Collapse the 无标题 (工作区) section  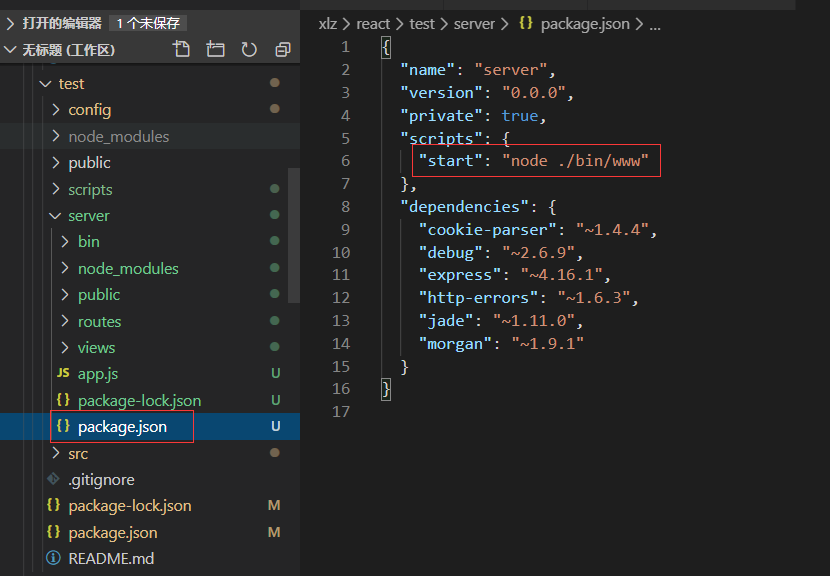(10, 50)
